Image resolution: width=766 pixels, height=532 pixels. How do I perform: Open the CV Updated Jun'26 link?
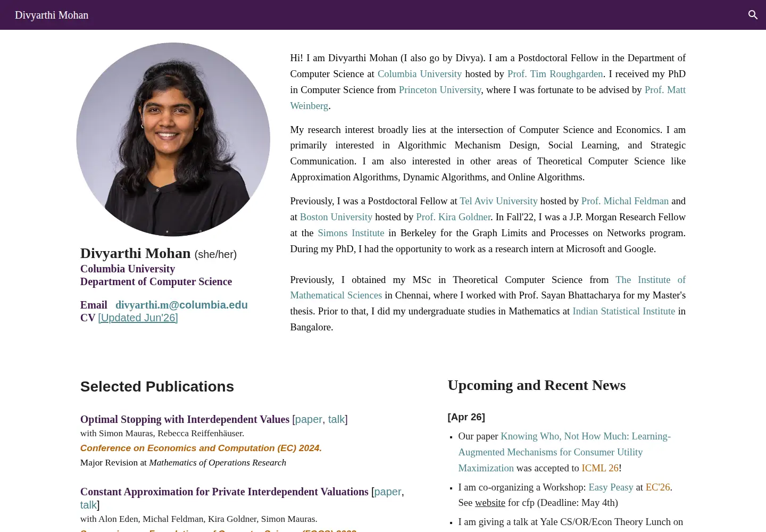tap(138, 318)
